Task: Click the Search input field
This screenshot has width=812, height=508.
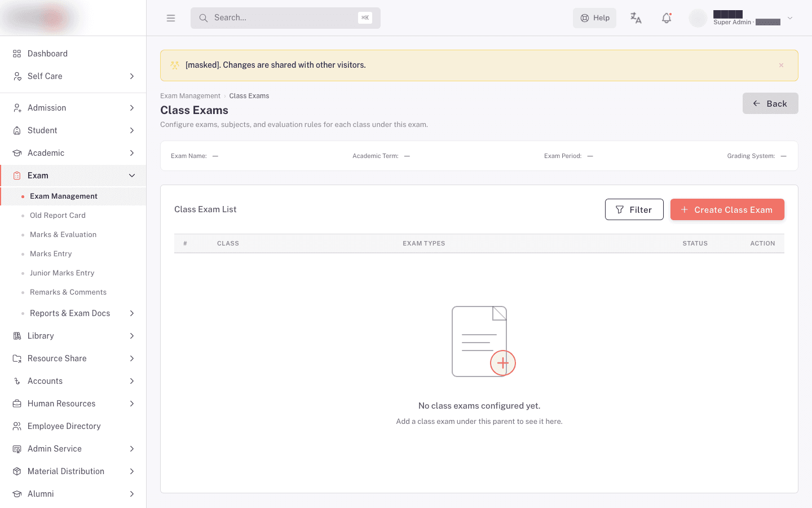Action: (x=285, y=18)
